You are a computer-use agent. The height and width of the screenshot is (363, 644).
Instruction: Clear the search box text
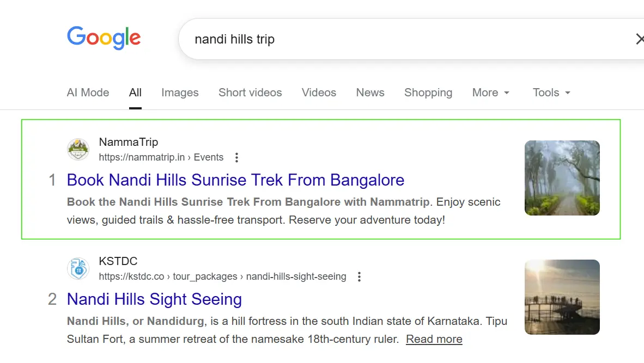[x=639, y=39]
